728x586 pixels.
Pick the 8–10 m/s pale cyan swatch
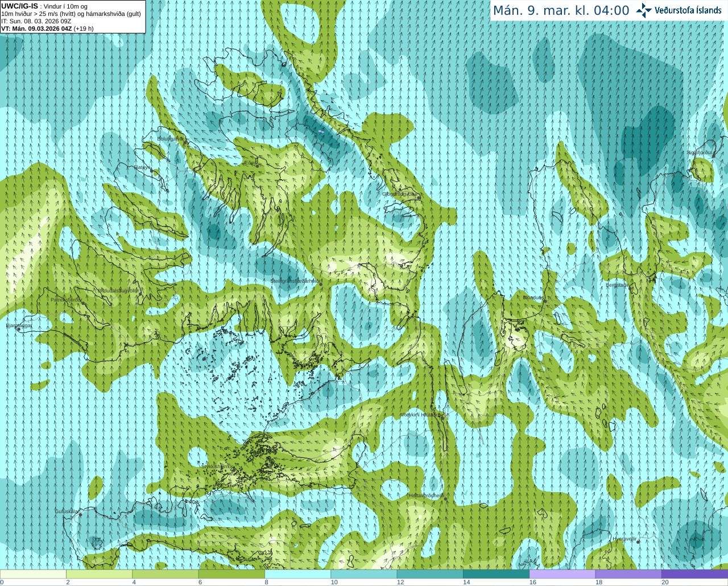click(297, 574)
